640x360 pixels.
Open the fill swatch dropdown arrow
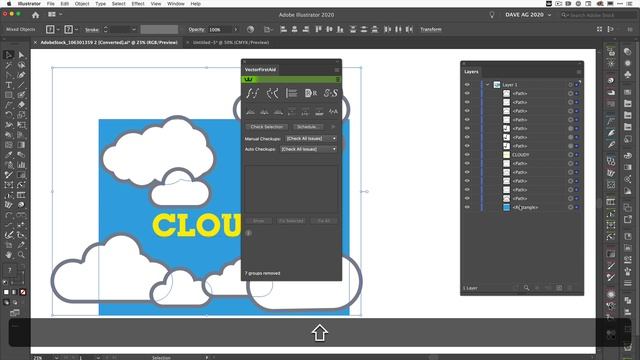coord(58,29)
